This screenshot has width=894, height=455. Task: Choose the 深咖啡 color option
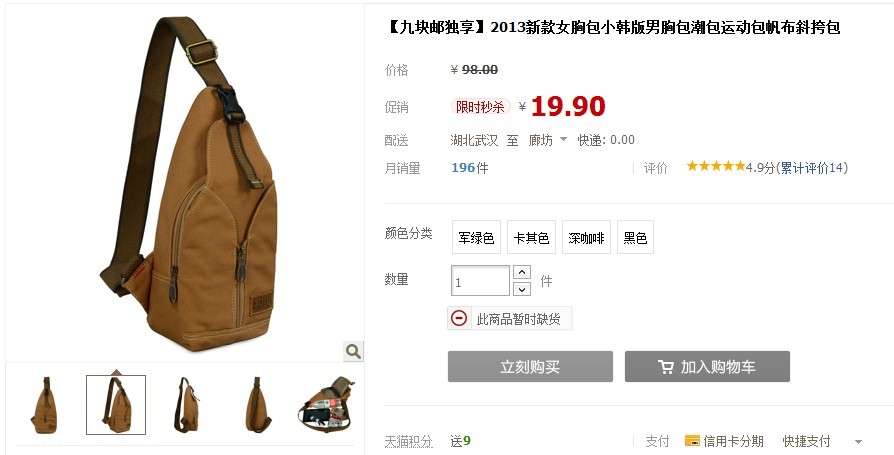click(586, 237)
